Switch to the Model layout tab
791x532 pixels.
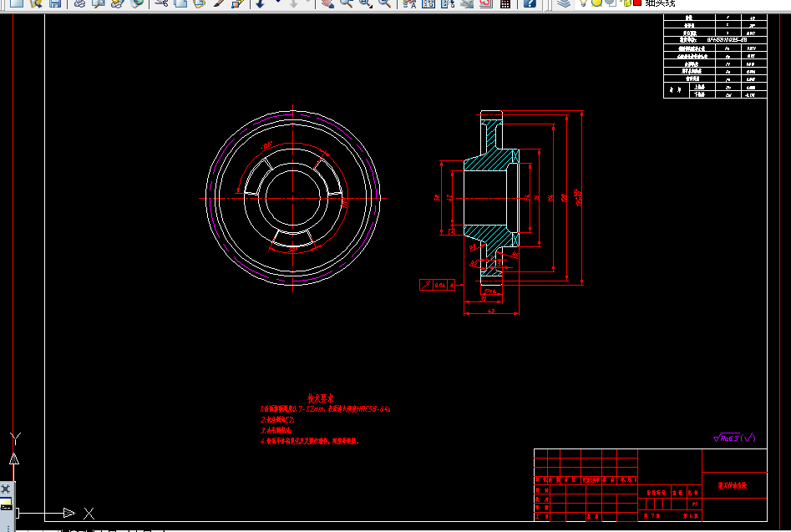(x=79, y=530)
